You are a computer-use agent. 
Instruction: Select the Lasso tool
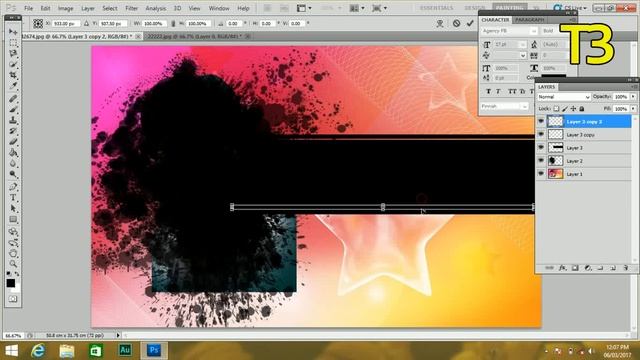click(13, 53)
